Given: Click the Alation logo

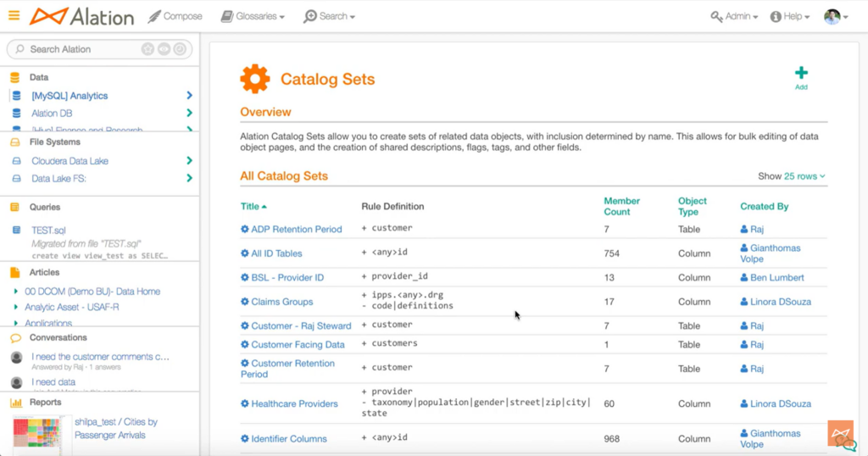Looking at the screenshot, I should (82, 16).
